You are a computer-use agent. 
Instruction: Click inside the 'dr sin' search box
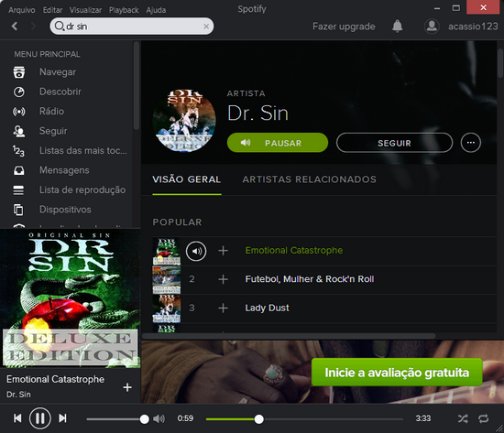pos(132,26)
